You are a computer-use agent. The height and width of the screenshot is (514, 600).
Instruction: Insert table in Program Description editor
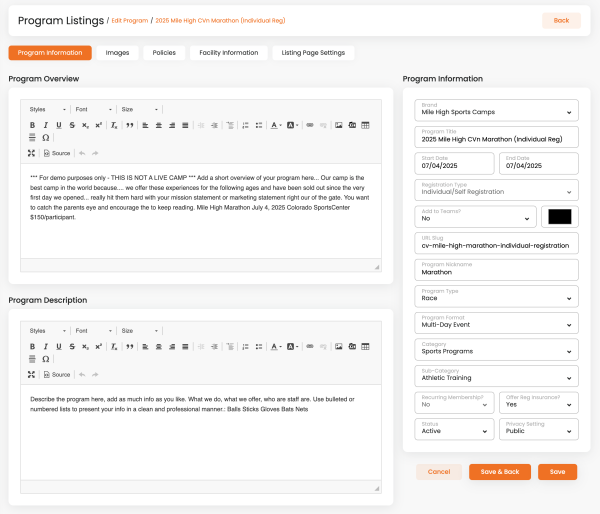click(x=365, y=346)
